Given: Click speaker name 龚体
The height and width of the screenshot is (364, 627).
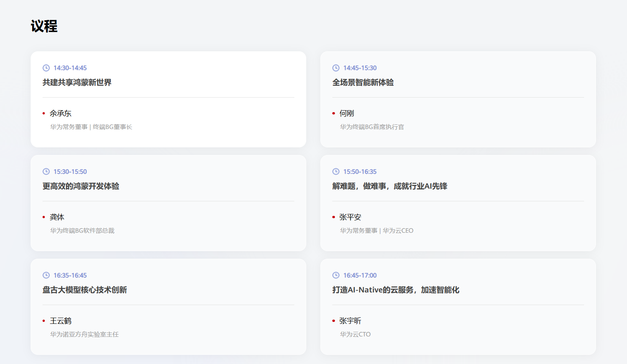Looking at the screenshot, I should [x=57, y=217].
